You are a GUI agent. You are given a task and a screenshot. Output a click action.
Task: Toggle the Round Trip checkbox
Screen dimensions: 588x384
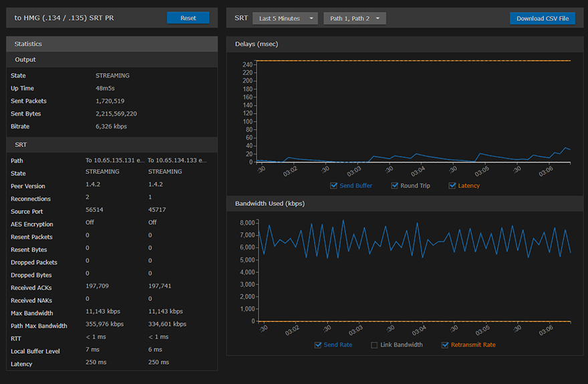point(395,185)
